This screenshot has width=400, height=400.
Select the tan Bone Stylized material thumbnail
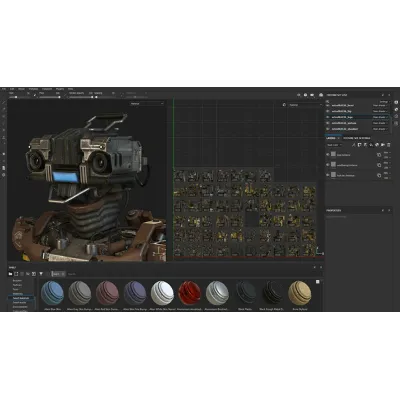300,293
